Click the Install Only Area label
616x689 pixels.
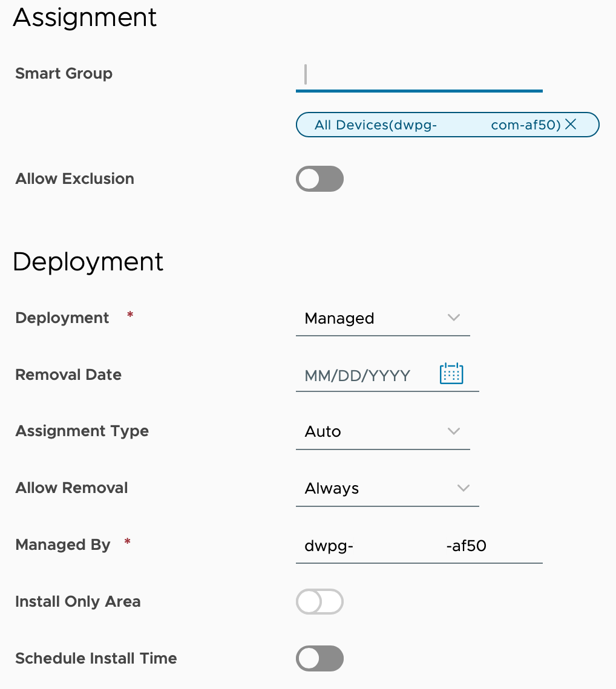coord(77,602)
